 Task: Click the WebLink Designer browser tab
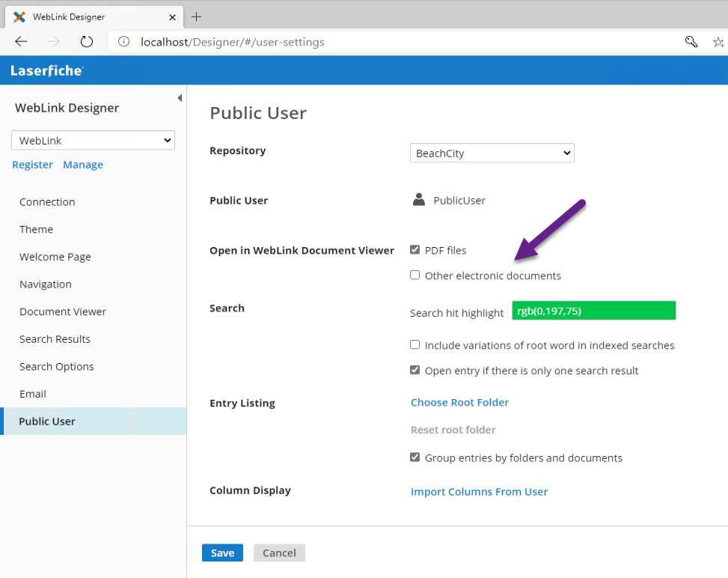tap(94, 17)
